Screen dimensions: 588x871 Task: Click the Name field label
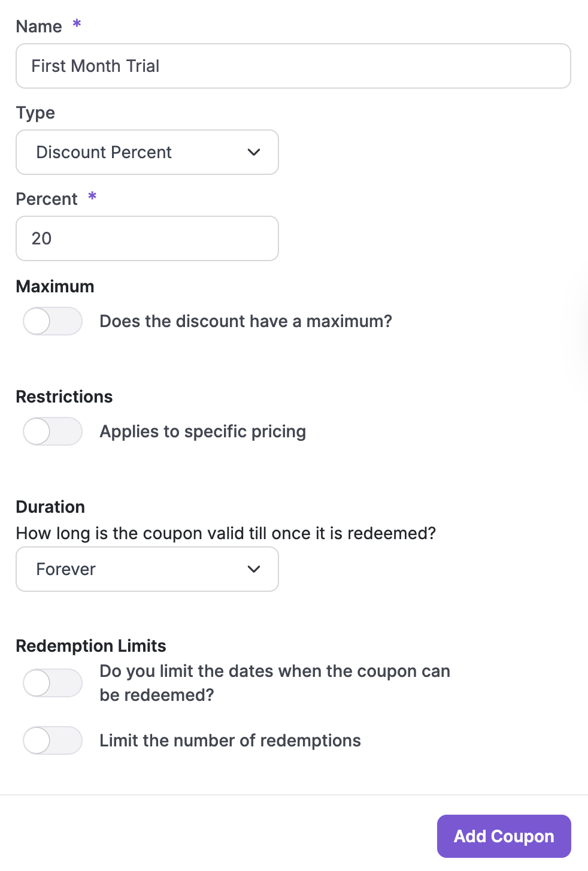tap(39, 26)
